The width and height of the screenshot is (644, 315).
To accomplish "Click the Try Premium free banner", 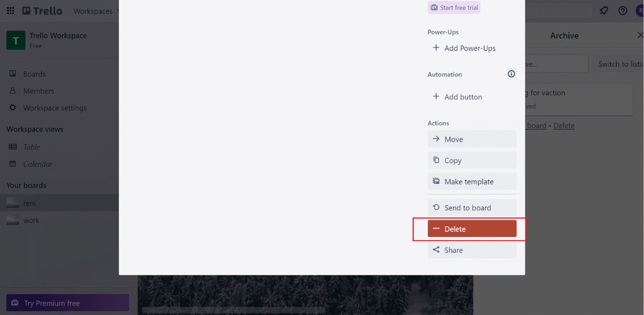I will pyautogui.click(x=67, y=302).
